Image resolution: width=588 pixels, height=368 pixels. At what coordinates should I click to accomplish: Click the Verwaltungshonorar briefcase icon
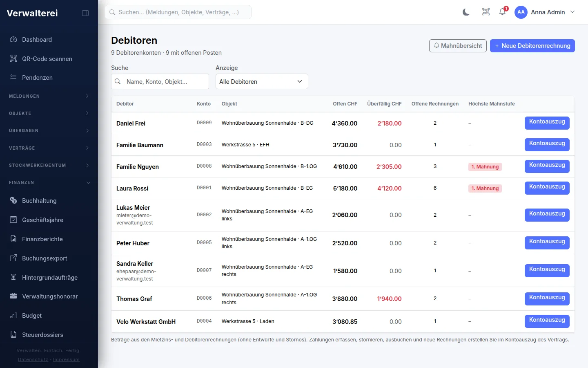coord(13,296)
